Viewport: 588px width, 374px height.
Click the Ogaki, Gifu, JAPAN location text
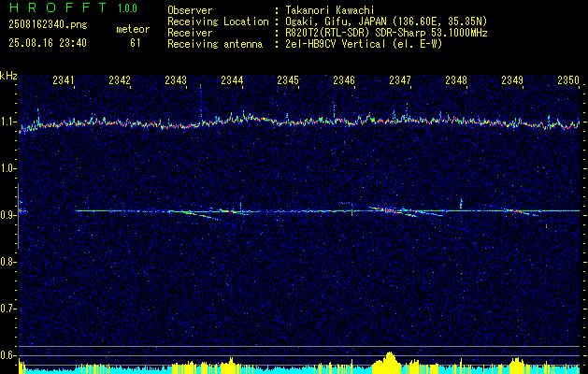386,22
